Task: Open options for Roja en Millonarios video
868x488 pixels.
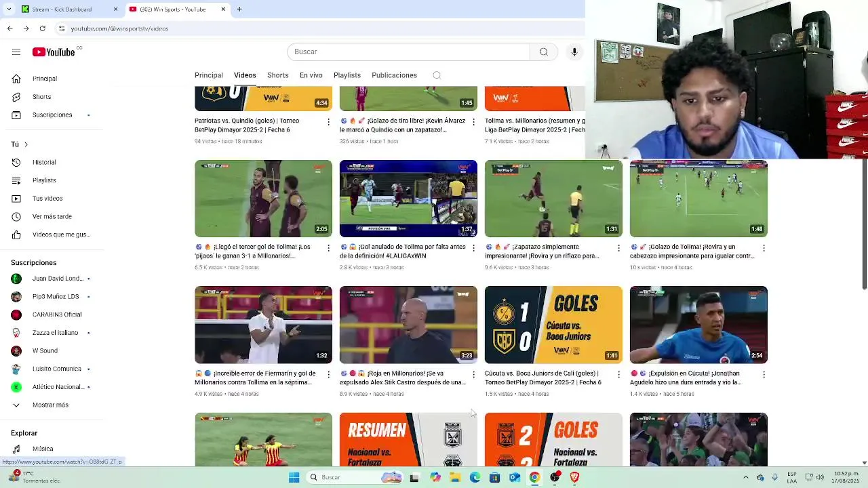Action: tap(473, 374)
